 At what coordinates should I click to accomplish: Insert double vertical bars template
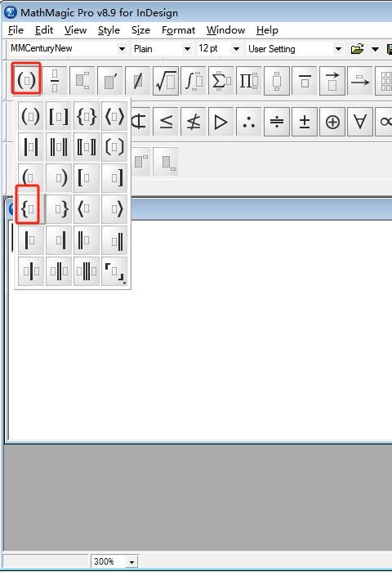59,147
